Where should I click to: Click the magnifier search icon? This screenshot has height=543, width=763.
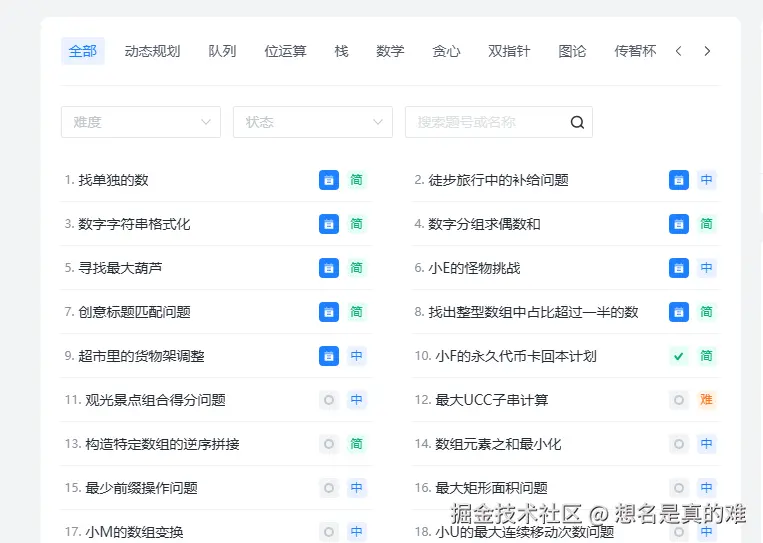coord(578,122)
